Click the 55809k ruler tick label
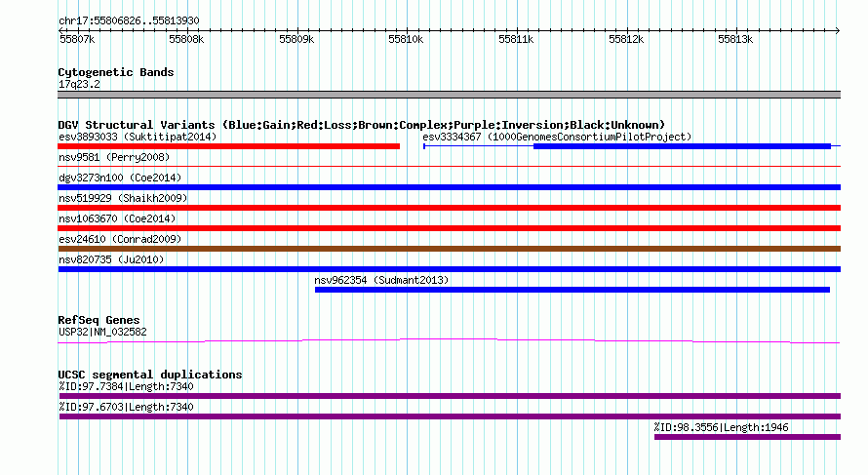This screenshot has width=868, height=475. click(x=296, y=39)
